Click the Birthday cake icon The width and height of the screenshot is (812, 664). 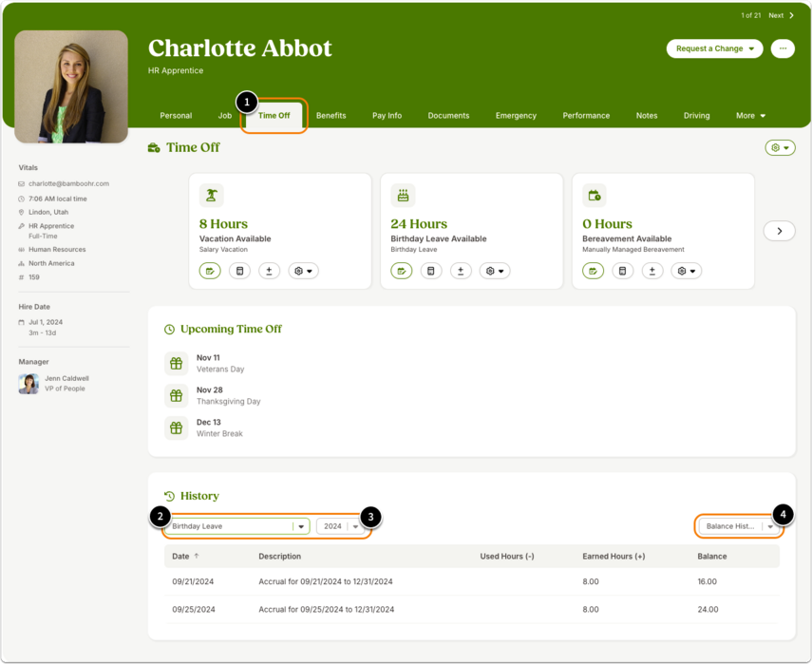click(x=403, y=196)
